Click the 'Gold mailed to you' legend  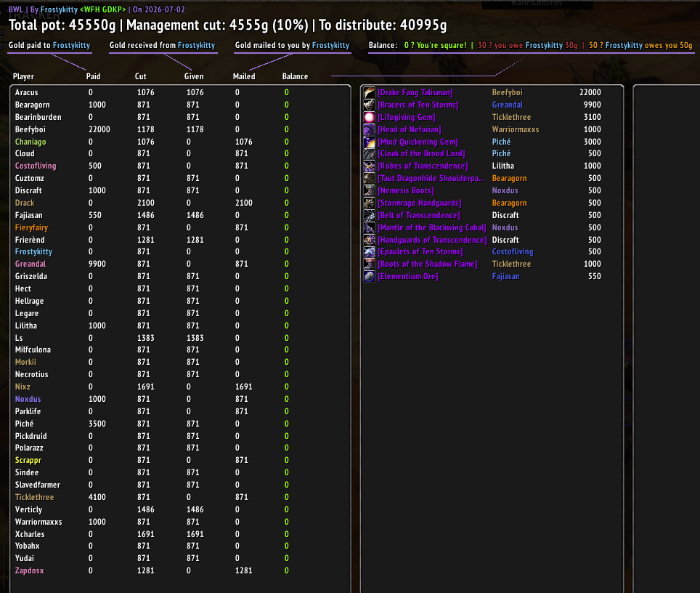pos(293,45)
